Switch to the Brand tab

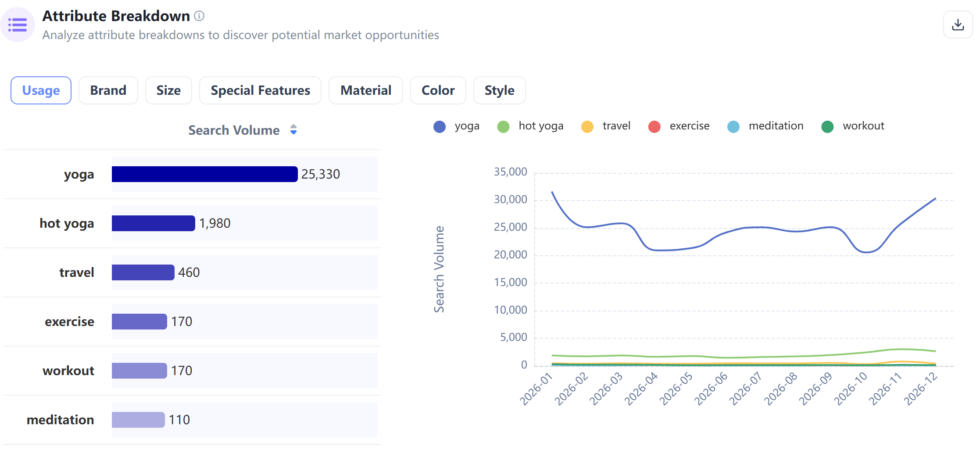pos(108,90)
